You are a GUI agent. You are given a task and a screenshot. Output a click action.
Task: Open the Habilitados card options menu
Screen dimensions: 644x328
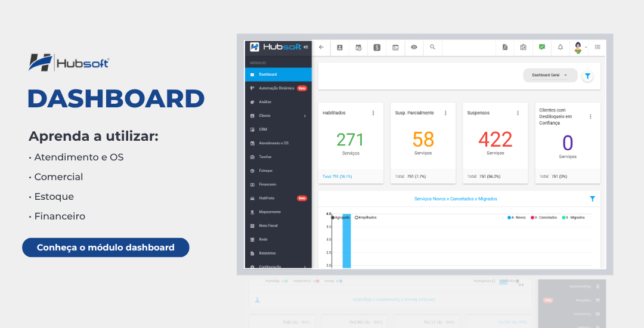373,113
